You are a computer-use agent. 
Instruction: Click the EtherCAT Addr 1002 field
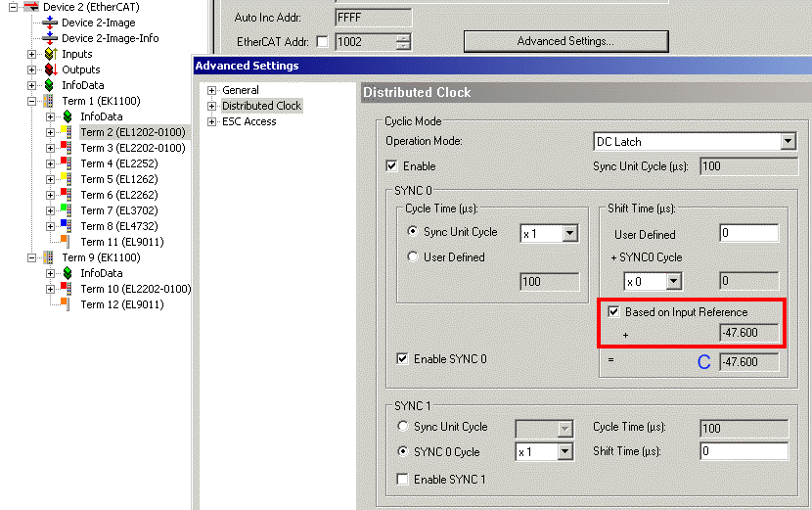click(x=366, y=41)
